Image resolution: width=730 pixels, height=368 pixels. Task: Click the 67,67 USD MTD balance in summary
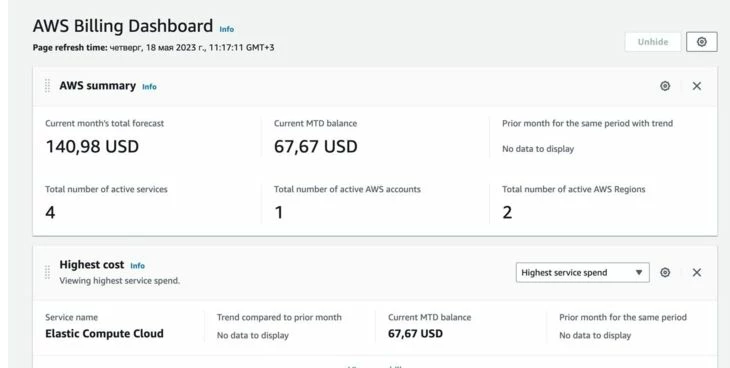pyautogui.click(x=316, y=147)
